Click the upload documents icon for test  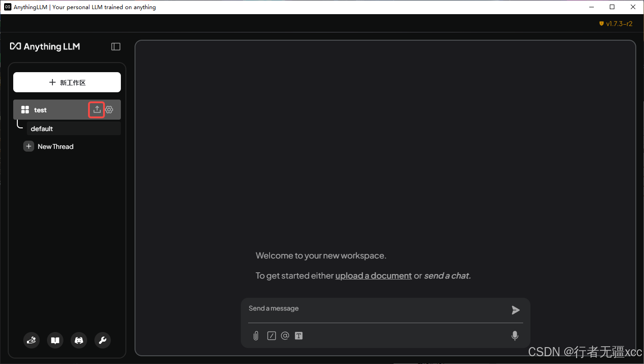tap(97, 110)
